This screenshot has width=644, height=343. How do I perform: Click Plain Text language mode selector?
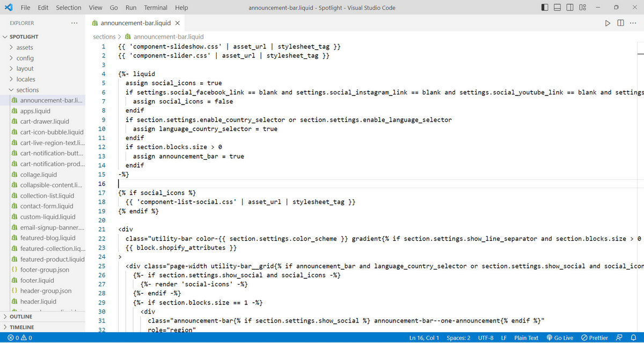coord(526,338)
